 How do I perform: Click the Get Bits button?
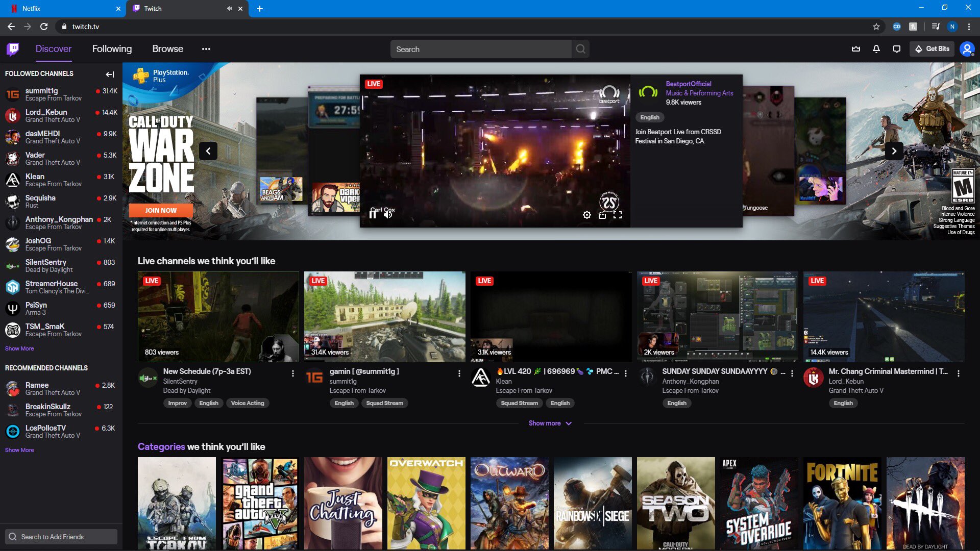932,49
